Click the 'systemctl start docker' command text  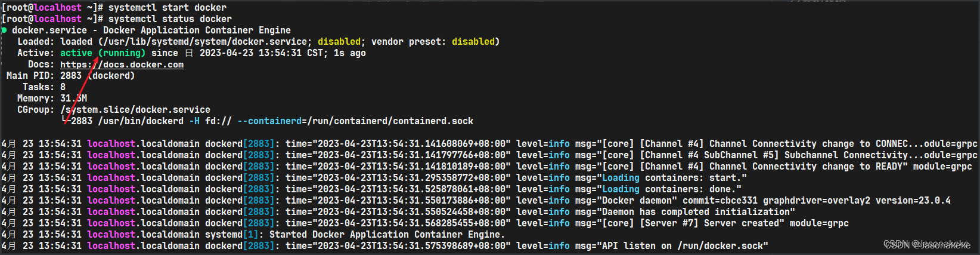pos(167,8)
